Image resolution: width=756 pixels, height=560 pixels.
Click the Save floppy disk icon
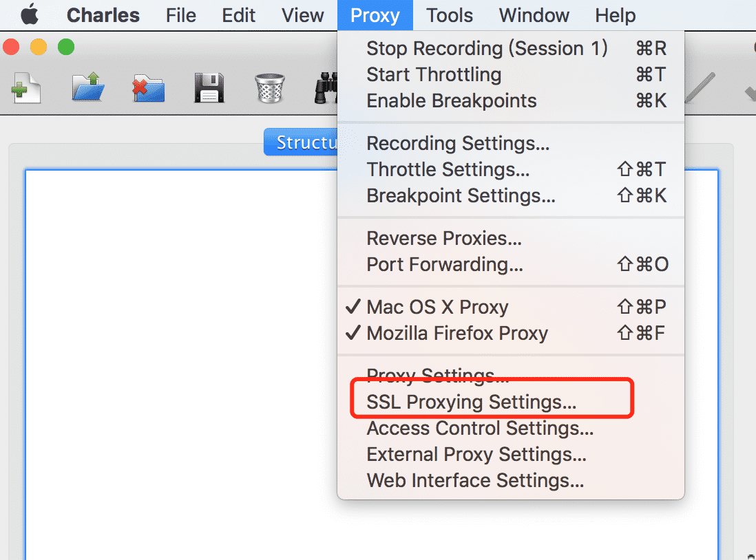[x=209, y=87]
